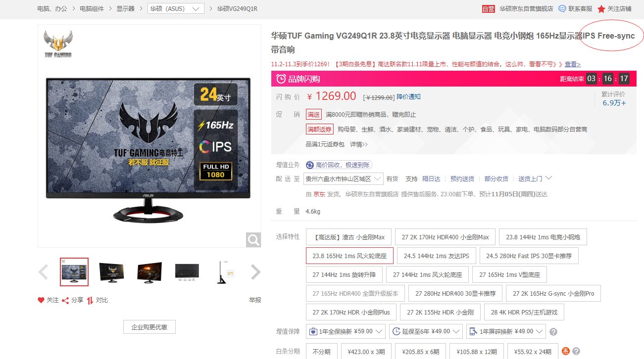
Task: Select 27 2K 170Hz HDR400 小金刚Max variant
Action: [446, 237]
